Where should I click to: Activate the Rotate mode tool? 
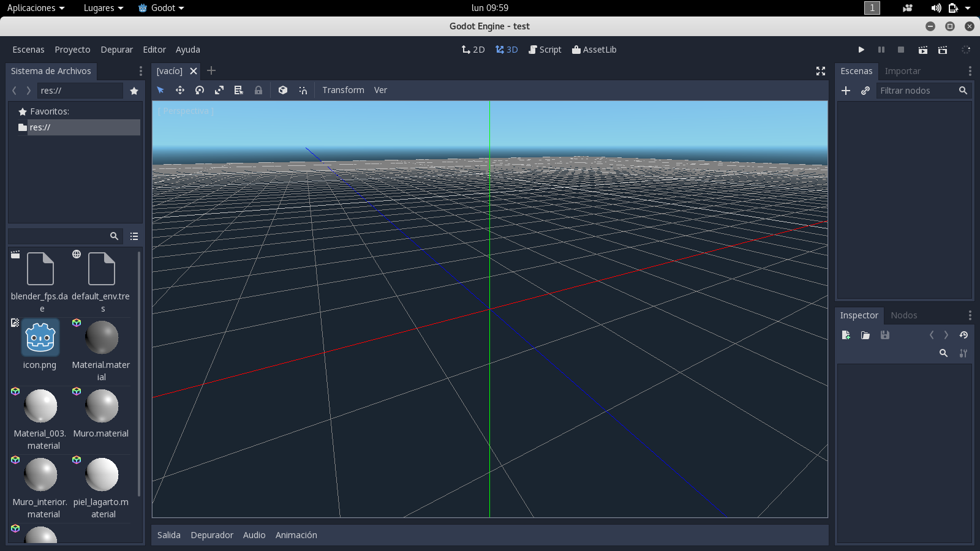click(x=200, y=90)
